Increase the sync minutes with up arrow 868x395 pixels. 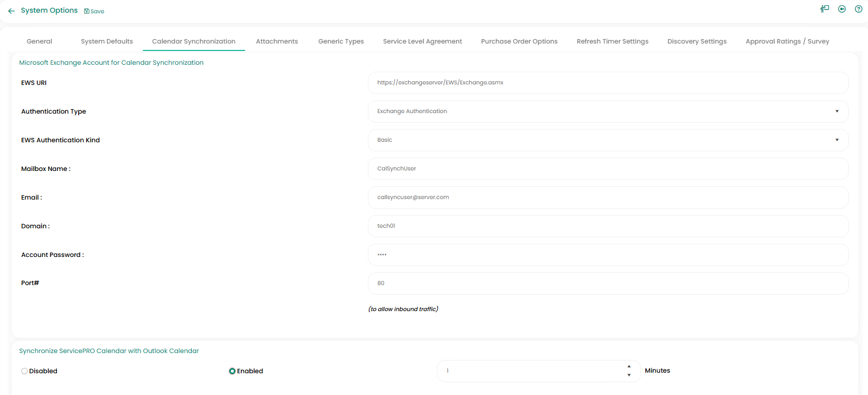(x=629, y=367)
